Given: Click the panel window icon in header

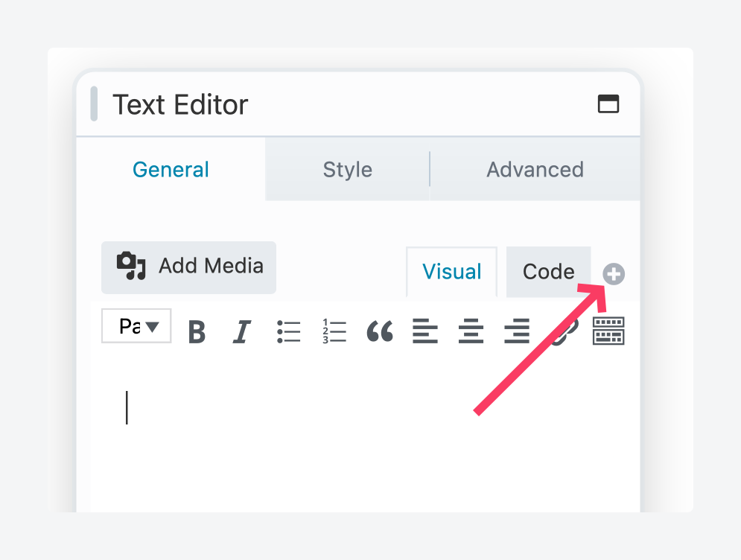Looking at the screenshot, I should pos(608,104).
